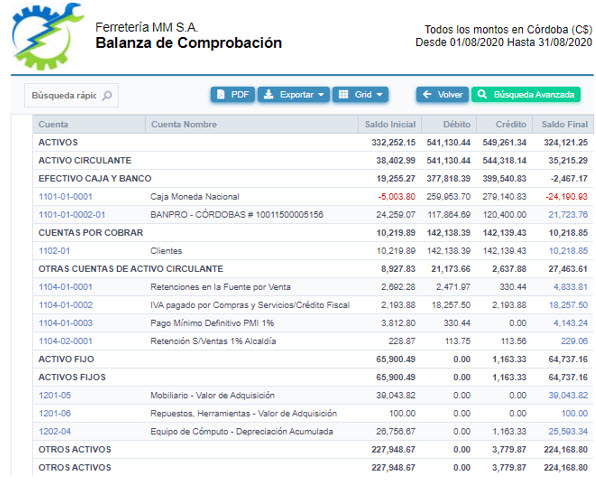Screen dimensions: 596x480
Task: Click the search icon on Búsqueda Avanzada
Action: (x=482, y=94)
